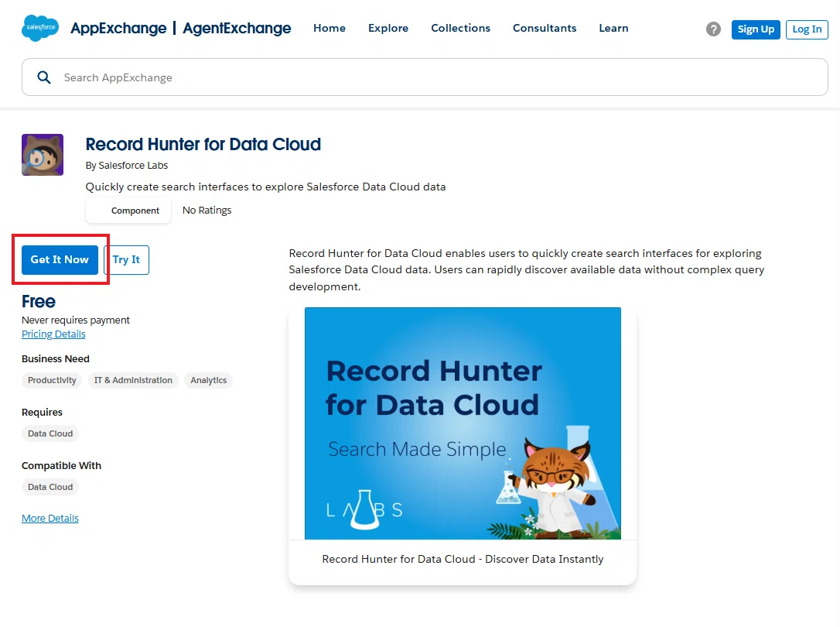The width and height of the screenshot is (840, 627).
Task: Open the help question mark icon
Action: 713,29
